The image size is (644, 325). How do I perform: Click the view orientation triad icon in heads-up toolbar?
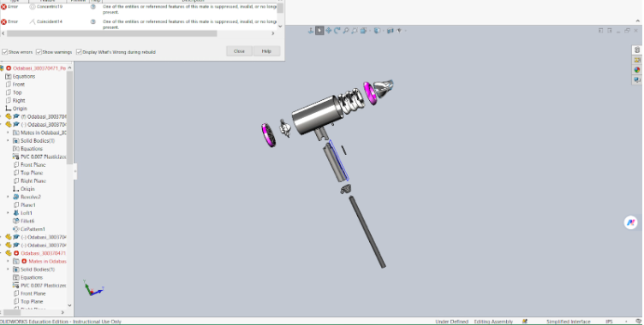(x=311, y=31)
